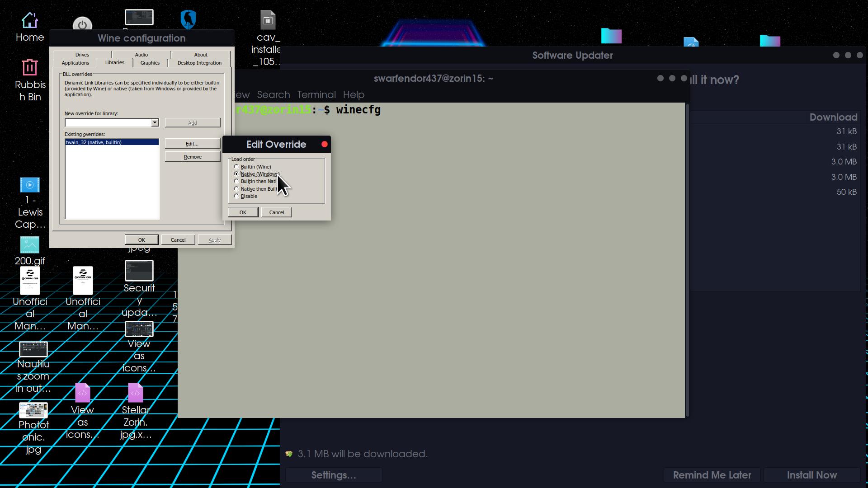The height and width of the screenshot is (488, 868).
Task: Click the terminal window vertical scrollbar
Action: 687,260
